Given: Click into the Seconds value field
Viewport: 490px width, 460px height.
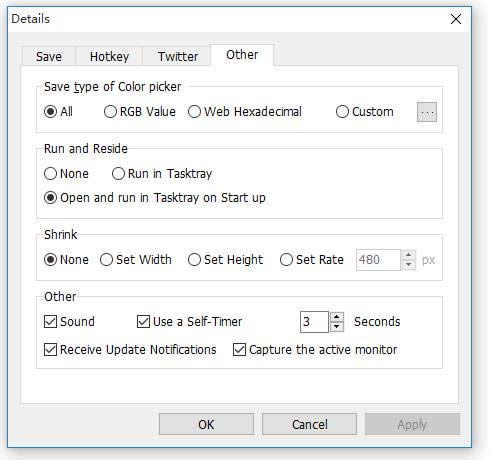Looking at the screenshot, I should pos(314,322).
